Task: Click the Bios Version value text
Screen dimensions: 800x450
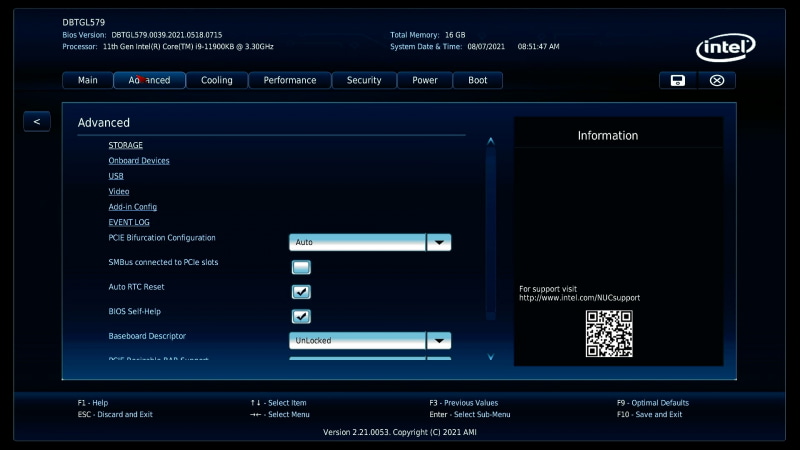Action: coord(167,35)
